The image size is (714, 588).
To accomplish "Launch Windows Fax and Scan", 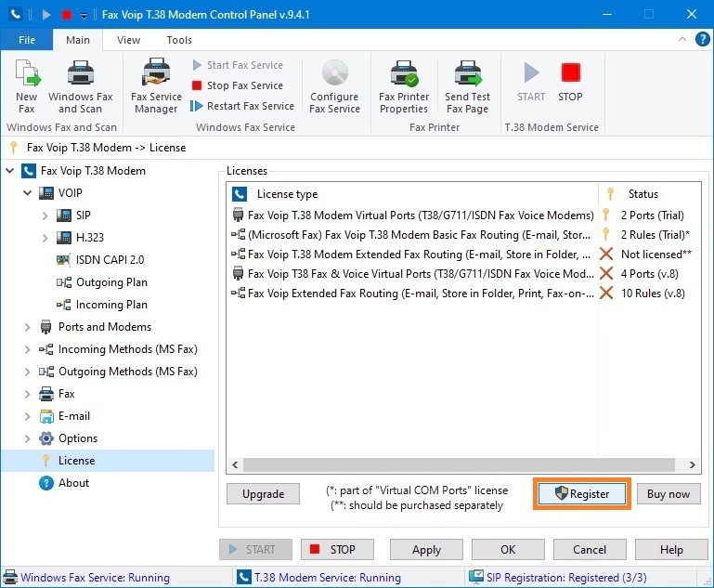I will click(x=80, y=86).
